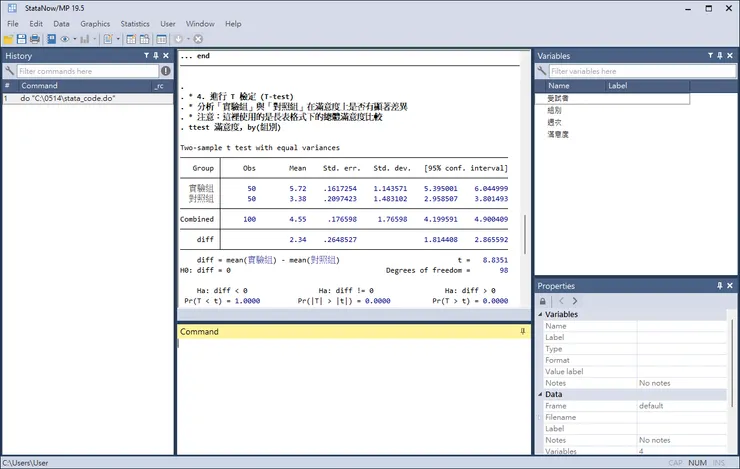The image size is (740, 469).
Task: Open the Show more results dropdown arrow
Action: (188, 39)
